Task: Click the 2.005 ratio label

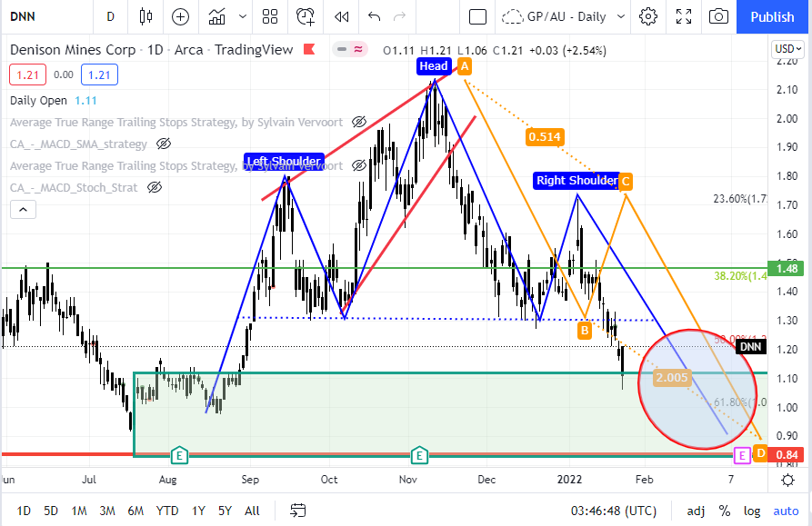Action: coord(671,378)
